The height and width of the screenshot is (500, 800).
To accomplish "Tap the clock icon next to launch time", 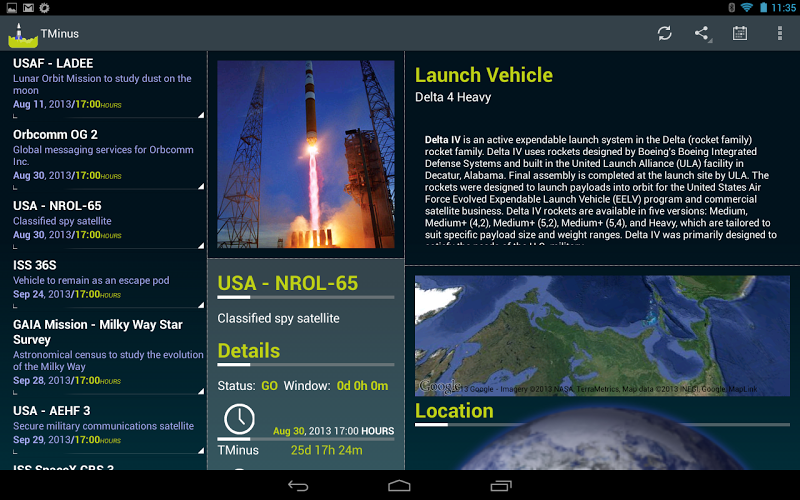I will [x=239, y=419].
